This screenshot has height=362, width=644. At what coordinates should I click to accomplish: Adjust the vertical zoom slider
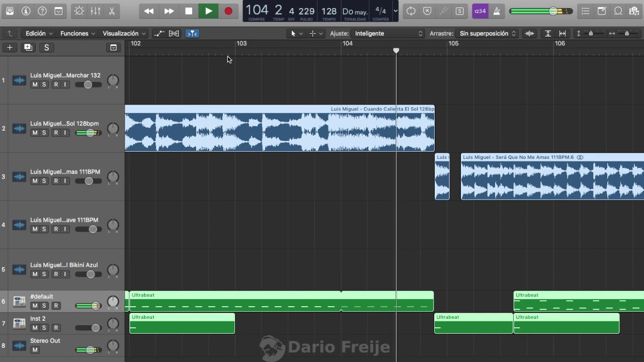click(590, 34)
